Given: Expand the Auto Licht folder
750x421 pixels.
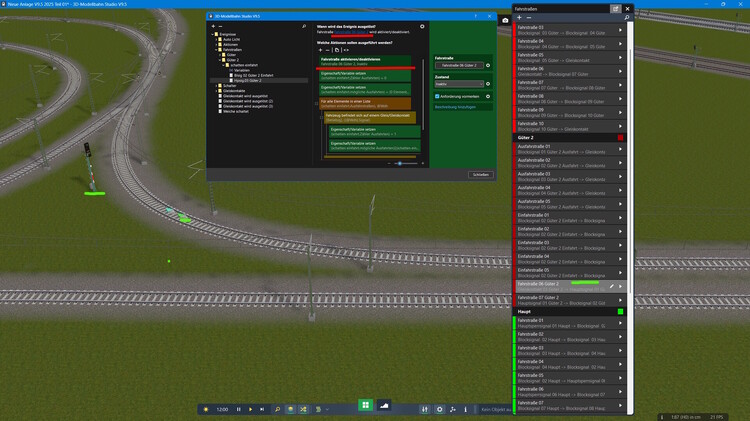Looking at the screenshot, I should click(216, 40).
